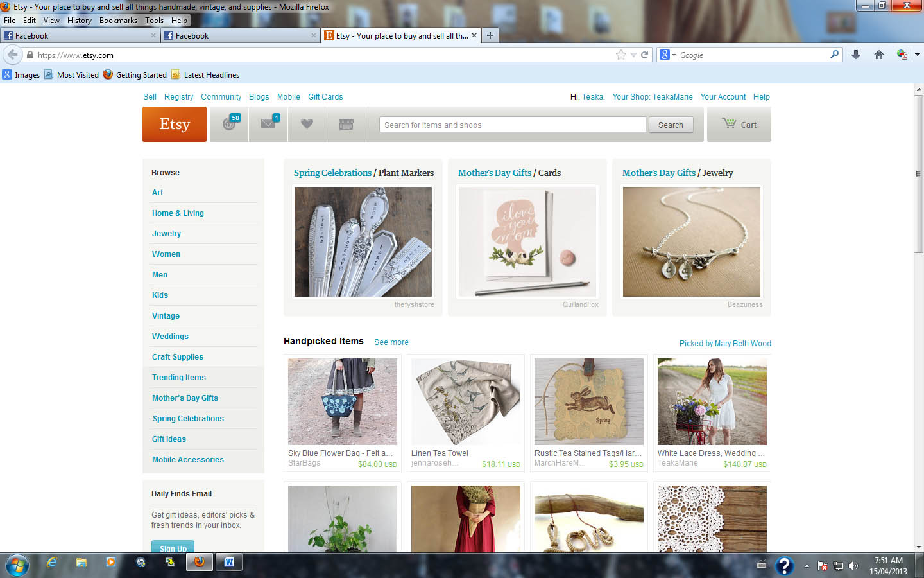Open Your Account link

(x=723, y=96)
